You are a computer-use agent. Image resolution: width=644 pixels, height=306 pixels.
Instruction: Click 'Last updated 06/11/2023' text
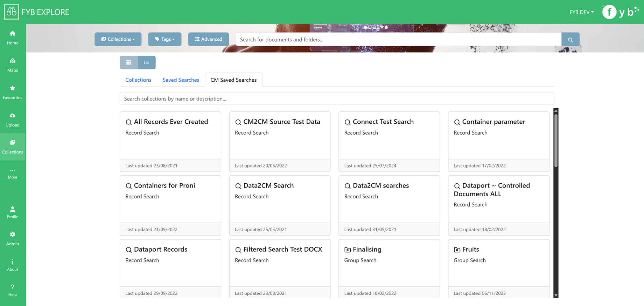pyautogui.click(x=479, y=293)
